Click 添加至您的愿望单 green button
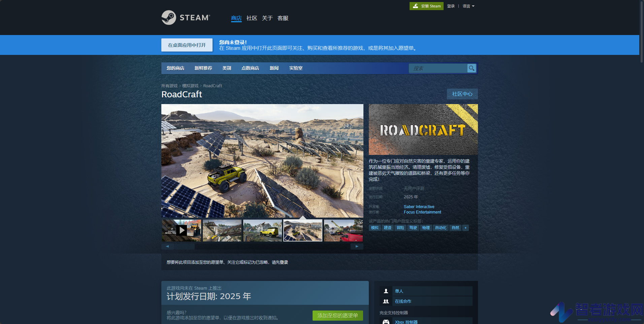This screenshot has height=324, width=644. coord(338,316)
